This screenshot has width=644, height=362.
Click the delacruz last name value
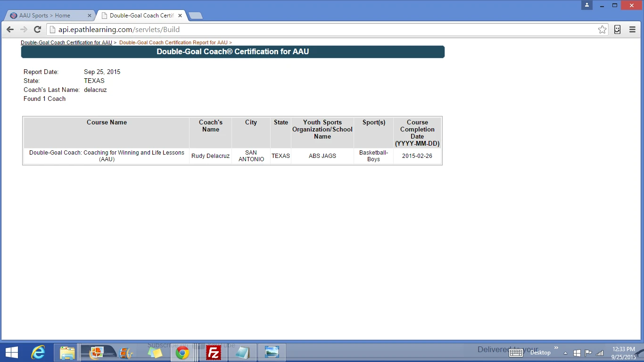[95, 90]
